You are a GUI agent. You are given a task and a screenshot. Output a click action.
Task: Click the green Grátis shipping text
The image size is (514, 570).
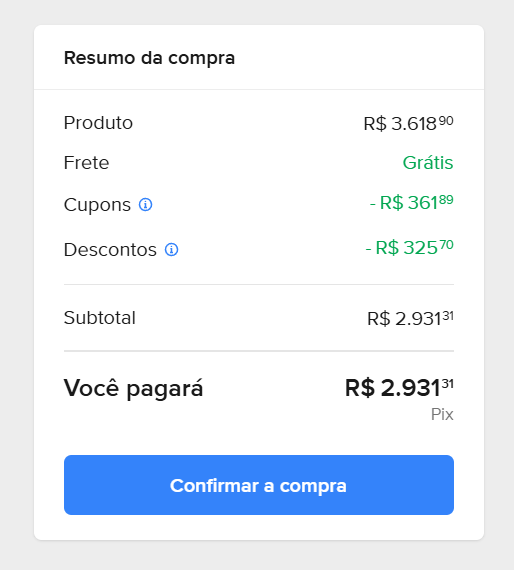click(x=428, y=162)
